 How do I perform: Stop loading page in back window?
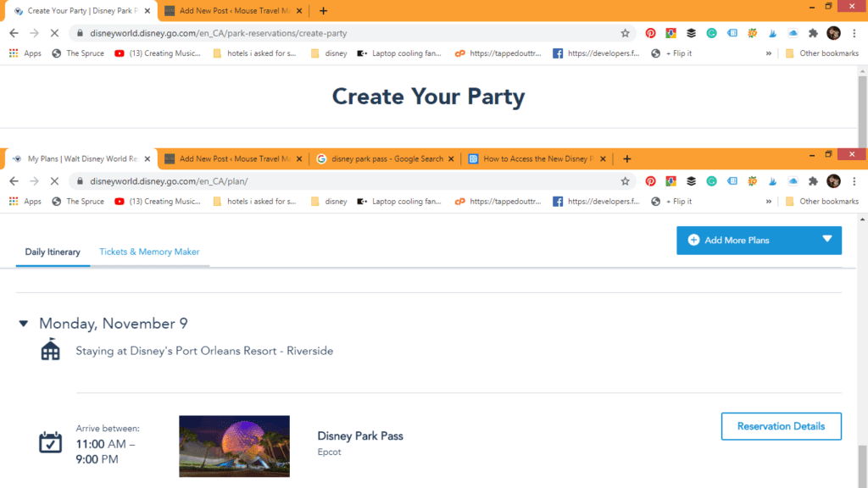click(x=54, y=33)
